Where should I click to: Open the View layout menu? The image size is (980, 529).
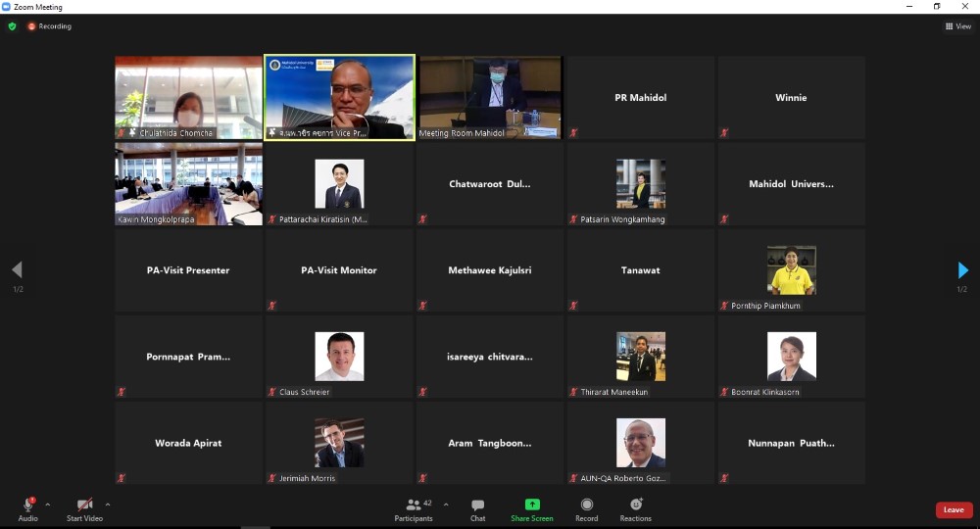[957, 26]
